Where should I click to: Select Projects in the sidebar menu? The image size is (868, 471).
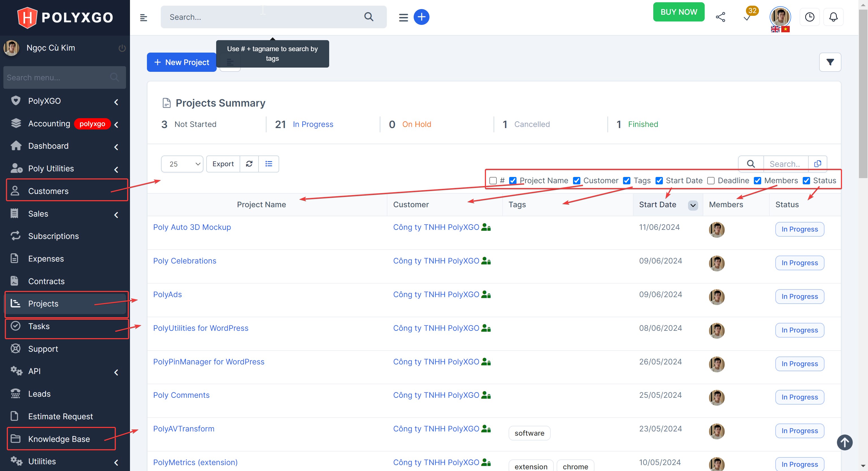pyautogui.click(x=43, y=303)
